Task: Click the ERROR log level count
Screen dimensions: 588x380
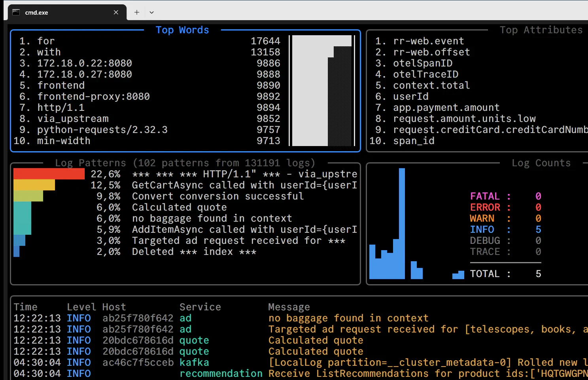Action: (x=538, y=207)
